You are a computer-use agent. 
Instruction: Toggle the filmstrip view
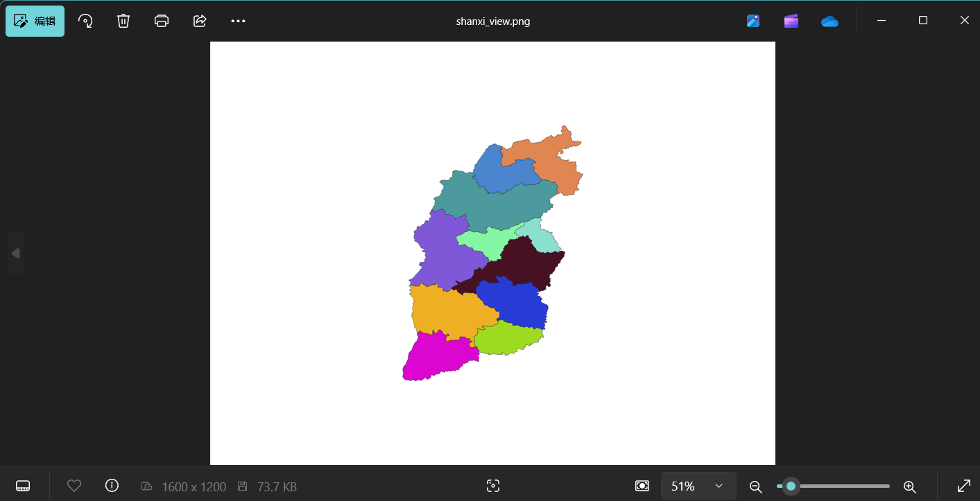point(23,486)
